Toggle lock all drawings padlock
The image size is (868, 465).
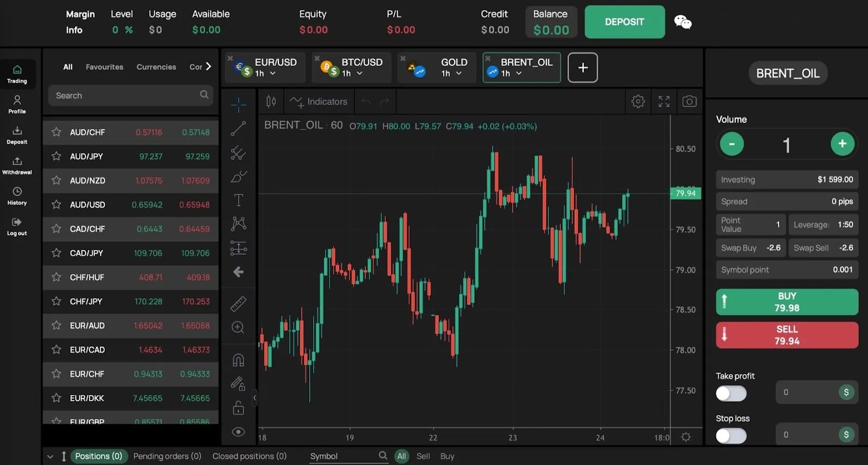(x=238, y=408)
